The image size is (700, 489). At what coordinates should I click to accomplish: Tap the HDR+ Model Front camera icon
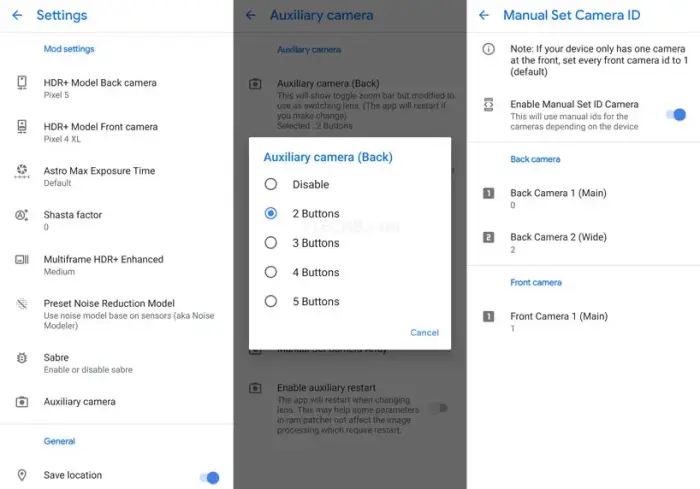click(x=22, y=127)
